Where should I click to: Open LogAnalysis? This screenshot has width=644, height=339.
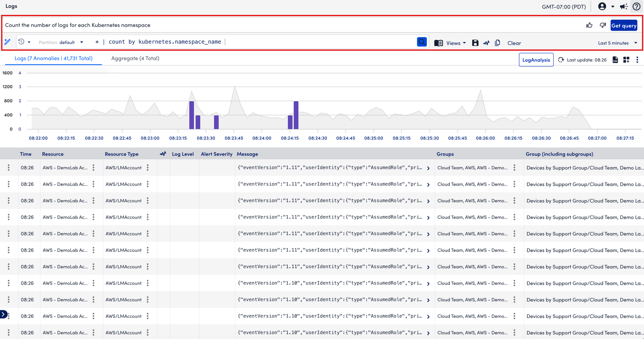pos(536,60)
